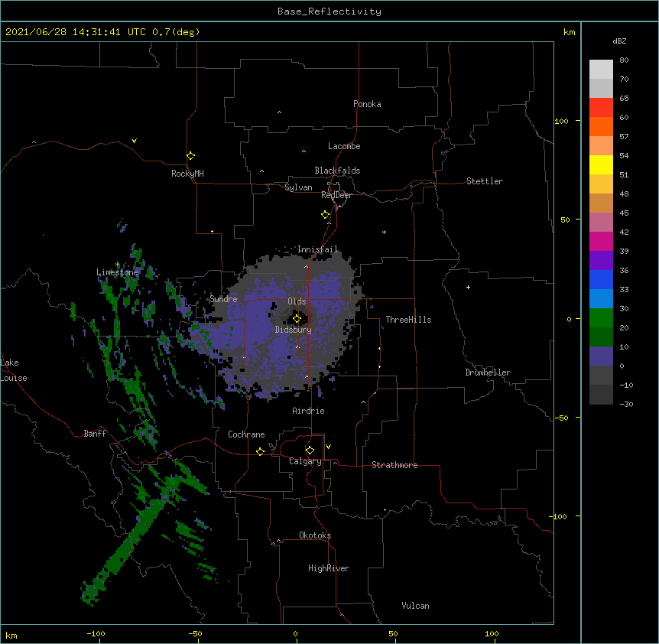This screenshot has width=659, height=644.
Task: Click the ThreeHills town label
Action: pos(408,320)
